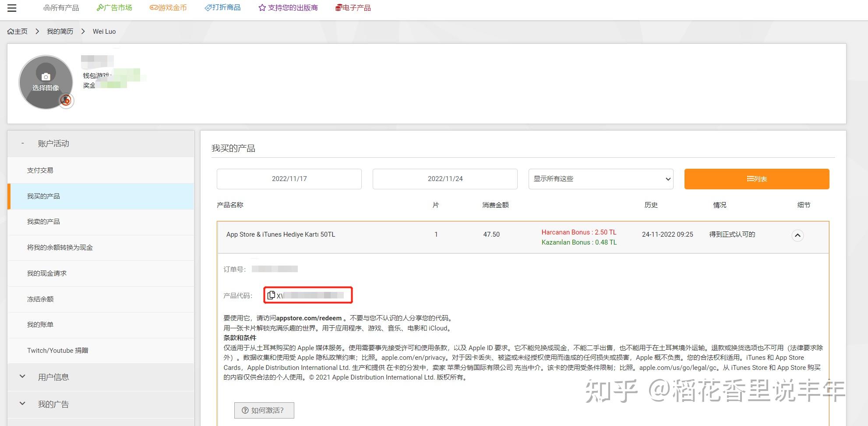Click the 细节 column header

pyautogui.click(x=804, y=205)
